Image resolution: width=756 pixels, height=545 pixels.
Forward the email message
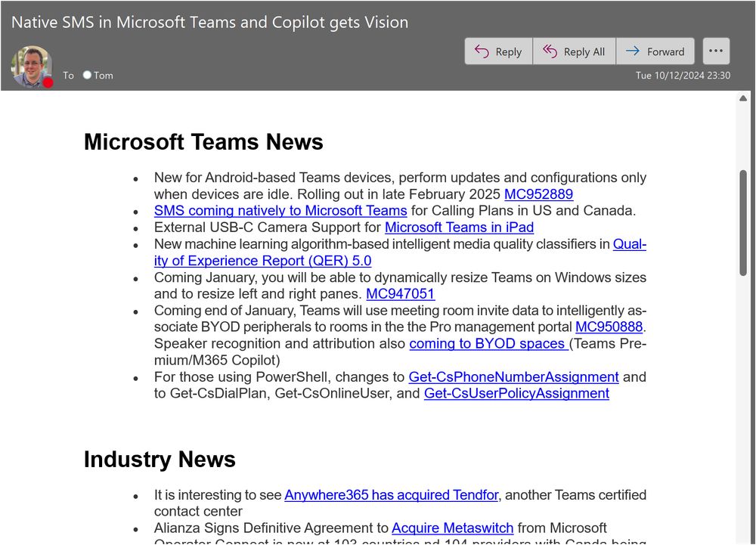655,51
